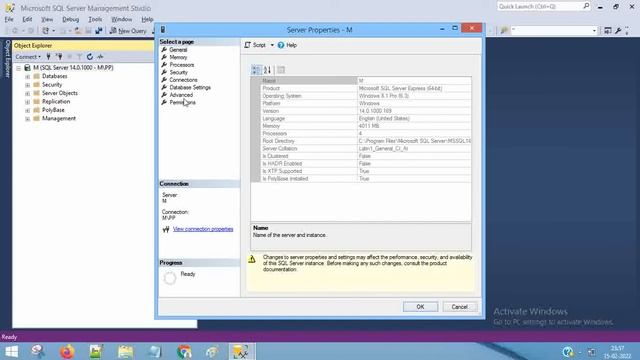Select the Security page in Server Properties
Viewport: 640px width, 360px height.
178,72
